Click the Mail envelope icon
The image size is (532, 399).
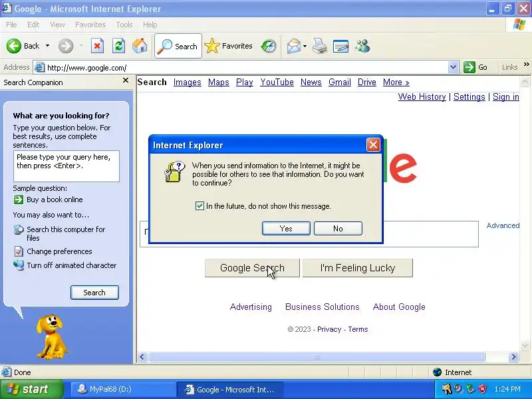point(294,46)
